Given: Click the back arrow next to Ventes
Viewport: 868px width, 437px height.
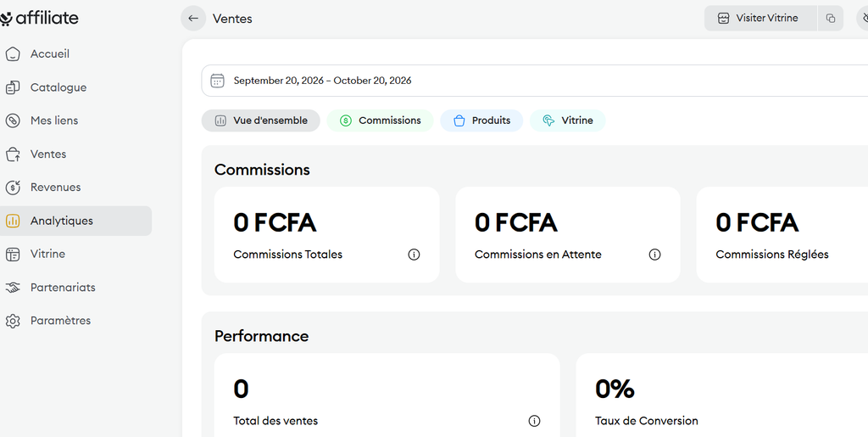Looking at the screenshot, I should pyautogui.click(x=193, y=19).
